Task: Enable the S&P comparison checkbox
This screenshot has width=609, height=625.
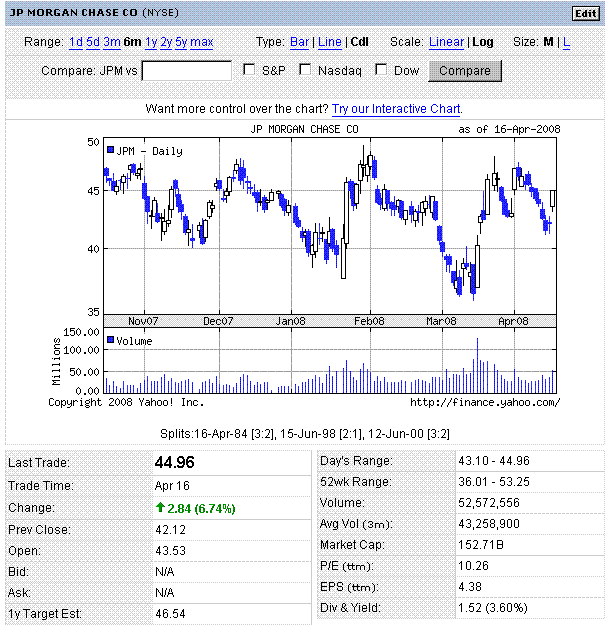Action: point(250,71)
